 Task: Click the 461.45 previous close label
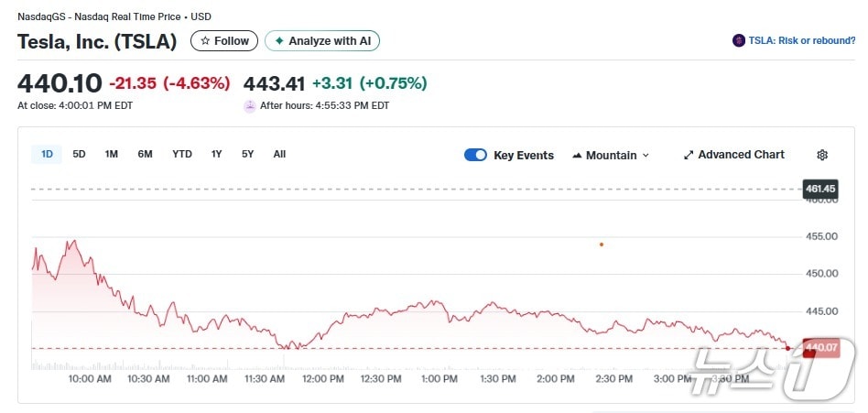820,189
